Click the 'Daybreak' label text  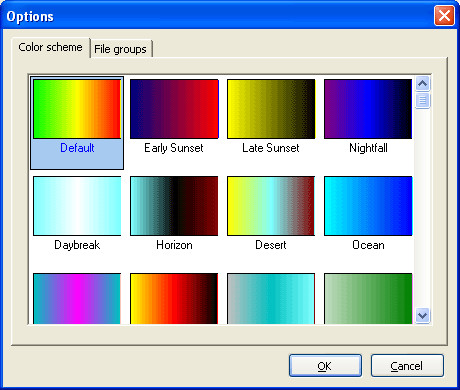tap(77, 245)
